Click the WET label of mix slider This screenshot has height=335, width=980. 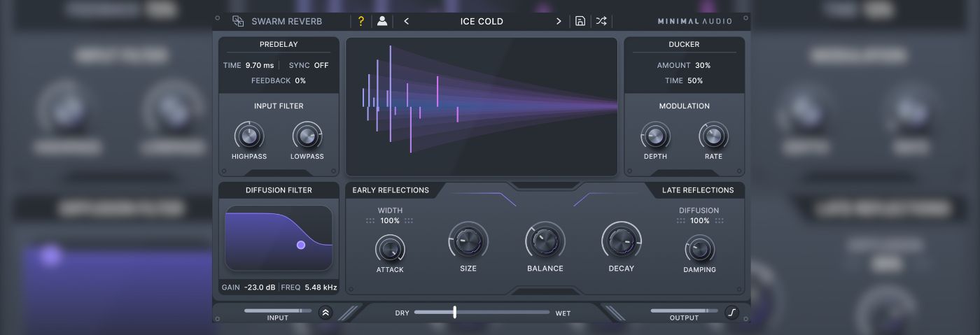click(x=563, y=313)
